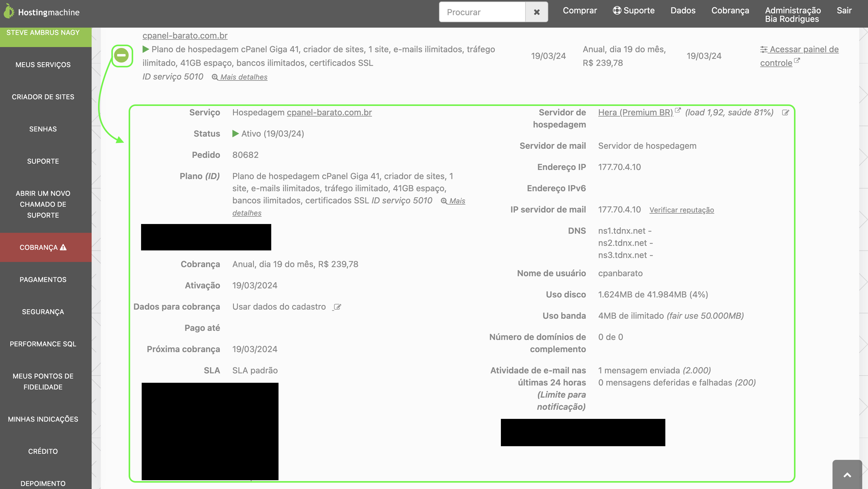Screen dimensions: 868x489
Task: Click the Próxima cobrança date 19/03/2024
Action: coord(255,349)
